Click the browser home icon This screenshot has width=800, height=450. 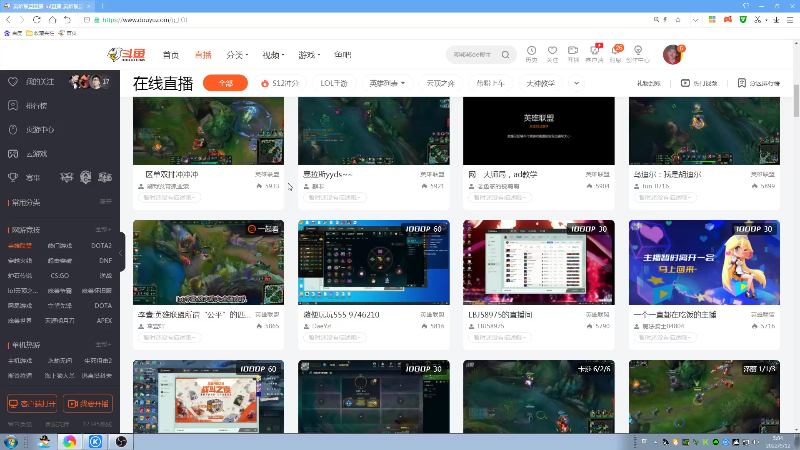52,19
